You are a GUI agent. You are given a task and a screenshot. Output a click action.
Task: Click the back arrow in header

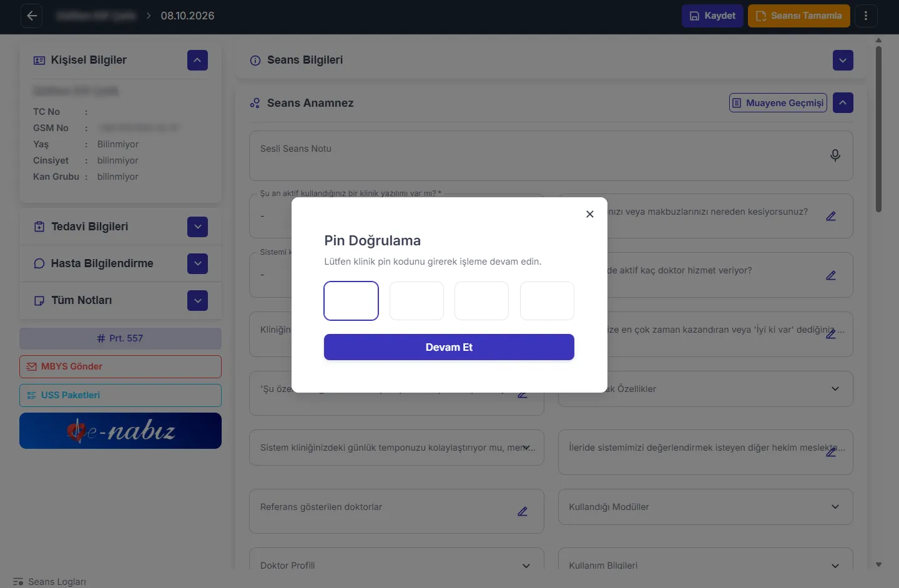[32, 16]
